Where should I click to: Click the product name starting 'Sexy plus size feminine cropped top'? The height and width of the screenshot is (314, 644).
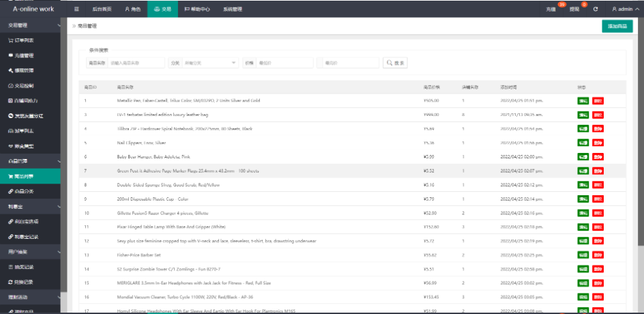coord(216,241)
